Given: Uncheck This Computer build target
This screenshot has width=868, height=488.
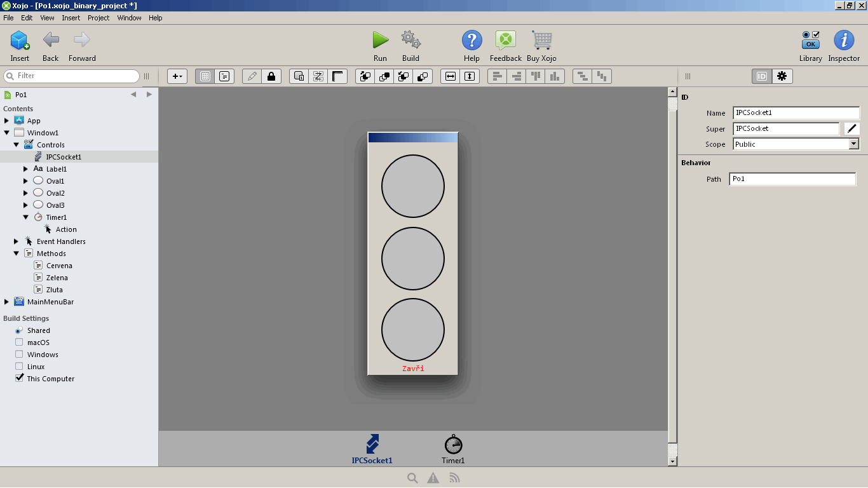Looking at the screenshot, I should coord(19,379).
